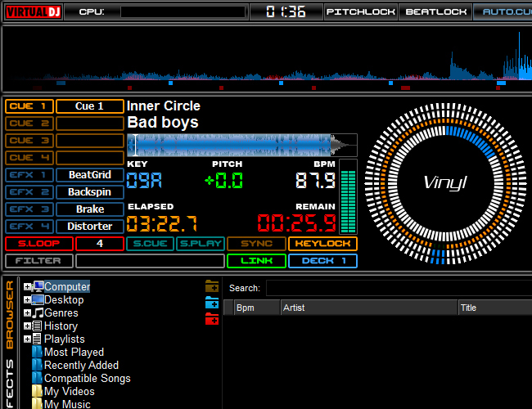532x409 pixels.
Task: Select the Computer folder
Action: click(x=67, y=287)
